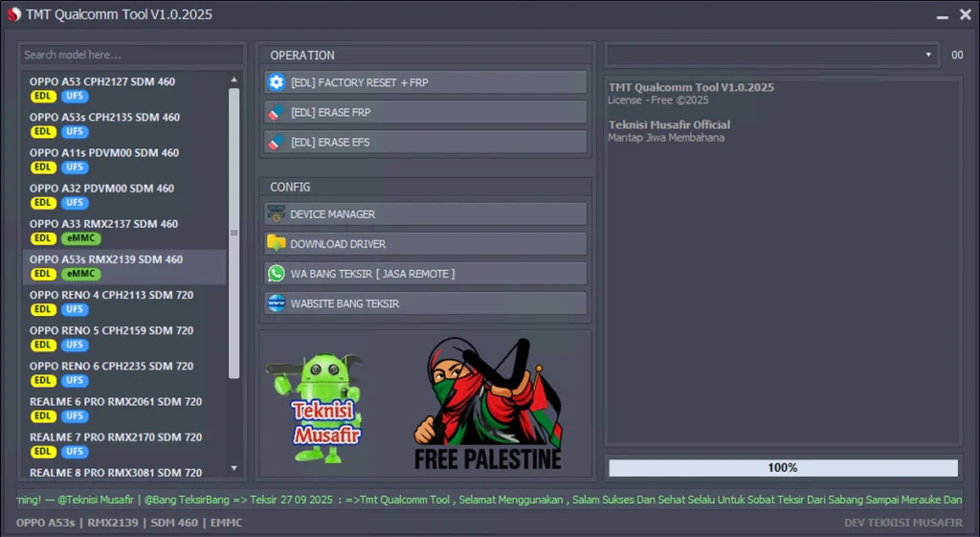The height and width of the screenshot is (537, 980).
Task: Click the Teknisi Musafir Android robot logo
Action: click(x=316, y=402)
